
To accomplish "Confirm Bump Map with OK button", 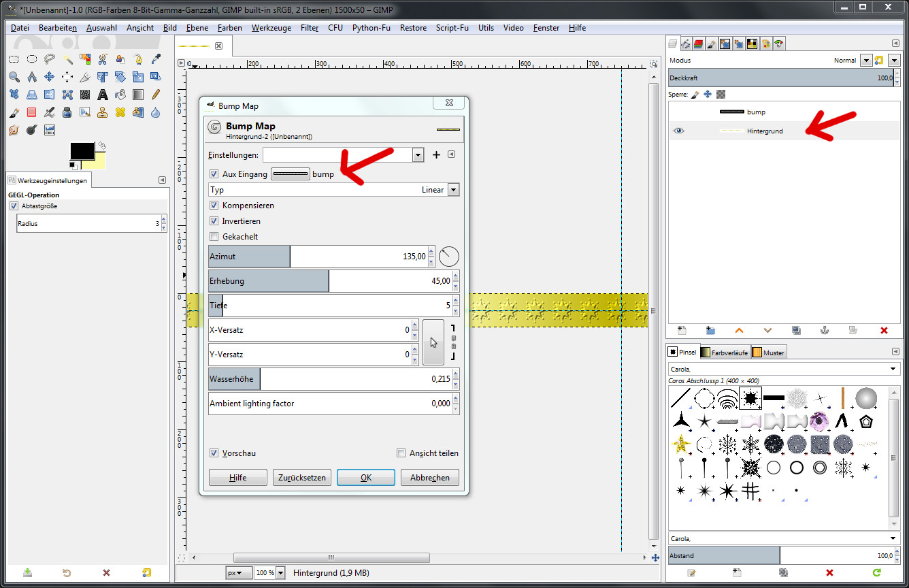I will tap(365, 478).
